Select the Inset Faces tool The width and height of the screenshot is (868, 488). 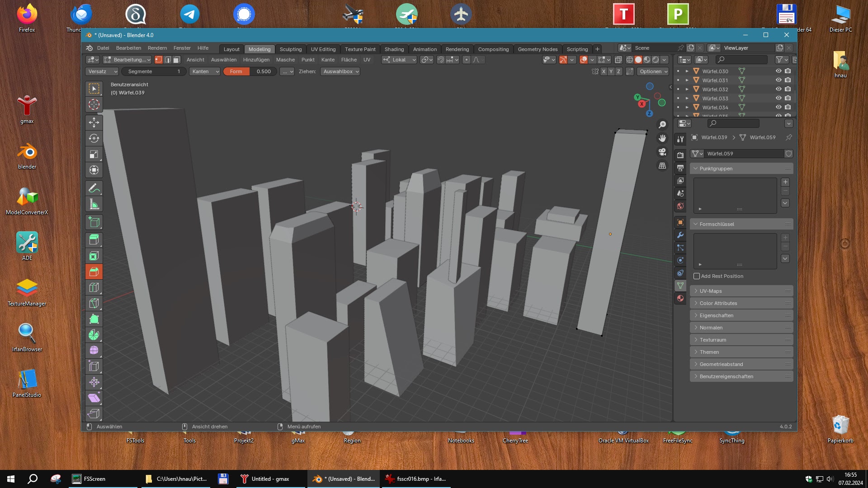(94, 256)
